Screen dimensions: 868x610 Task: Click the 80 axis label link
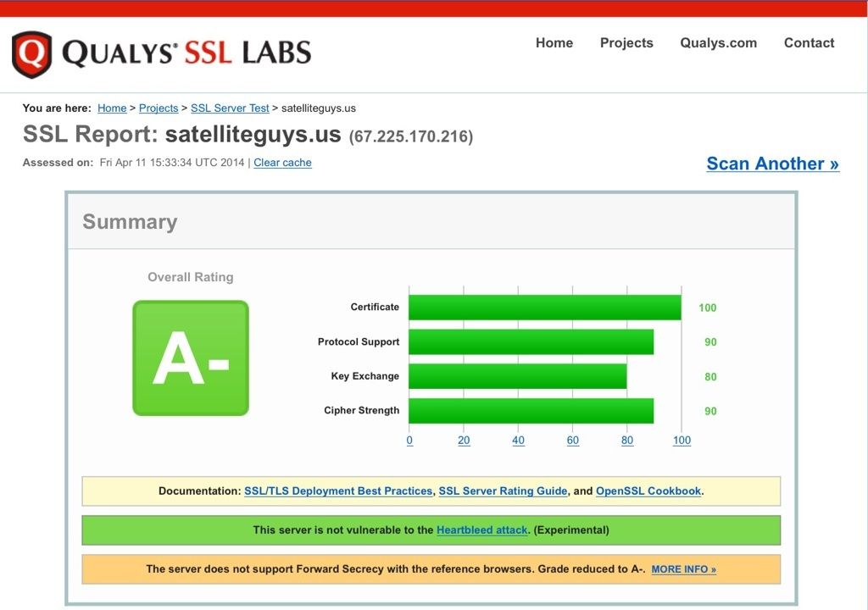[627, 440]
